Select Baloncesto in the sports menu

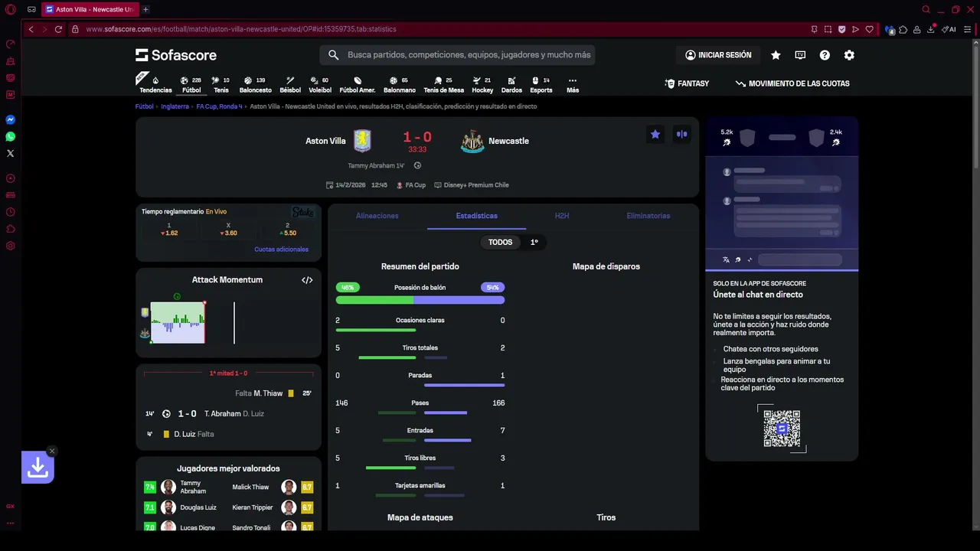click(x=256, y=84)
